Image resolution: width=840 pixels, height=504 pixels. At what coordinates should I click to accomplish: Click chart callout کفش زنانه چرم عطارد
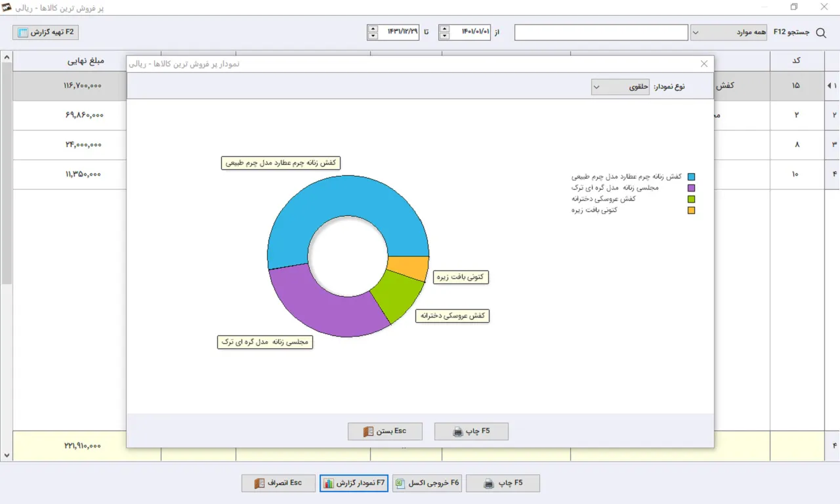282,163
